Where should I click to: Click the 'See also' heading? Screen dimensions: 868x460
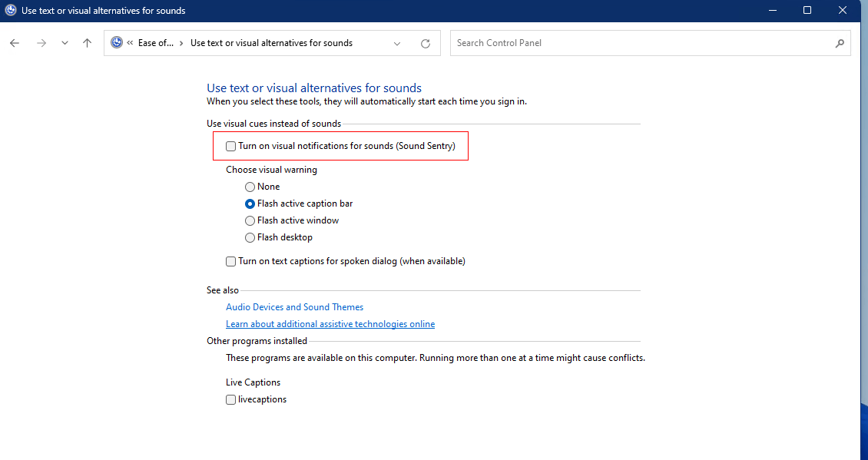tap(223, 290)
